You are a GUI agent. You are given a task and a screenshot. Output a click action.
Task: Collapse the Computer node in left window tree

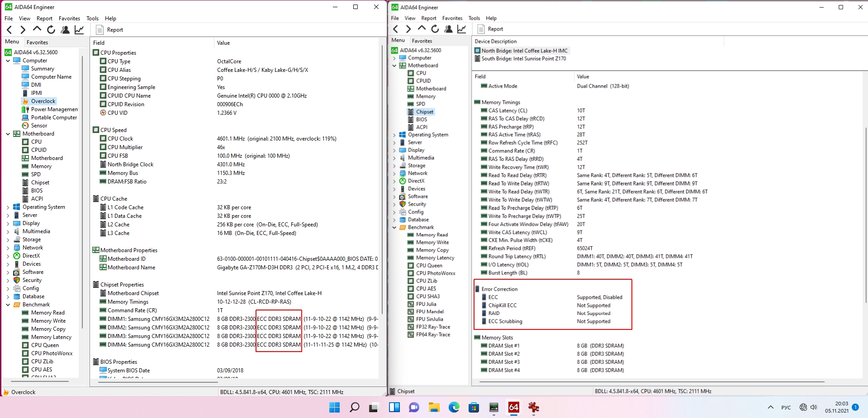tap(8, 61)
